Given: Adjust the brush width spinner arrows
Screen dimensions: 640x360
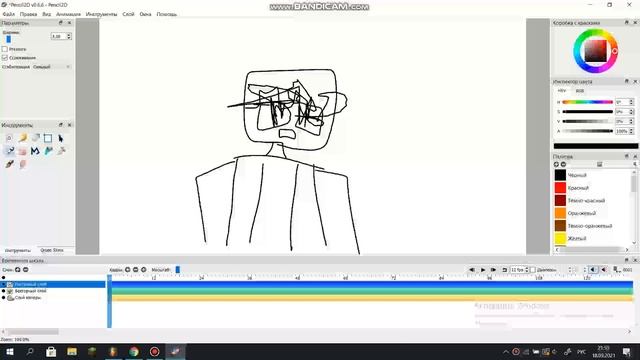Looking at the screenshot, I should point(69,36).
